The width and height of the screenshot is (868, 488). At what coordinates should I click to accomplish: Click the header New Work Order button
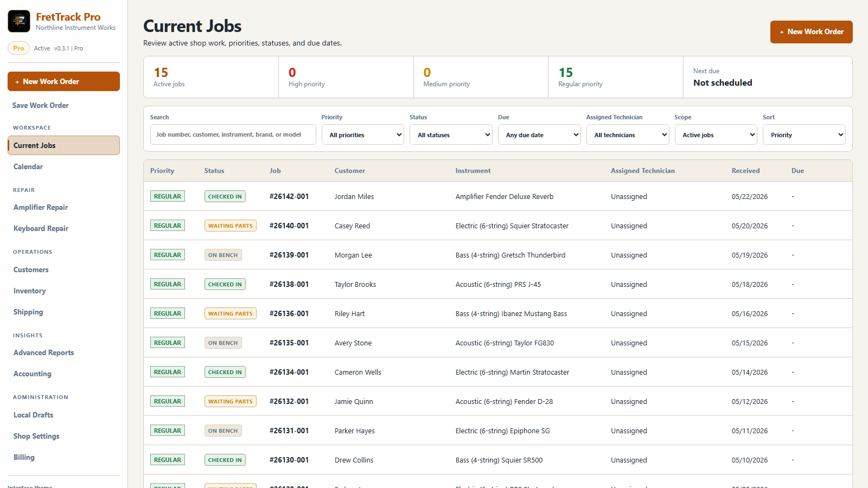pyautogui.click(x=811, y=32)
